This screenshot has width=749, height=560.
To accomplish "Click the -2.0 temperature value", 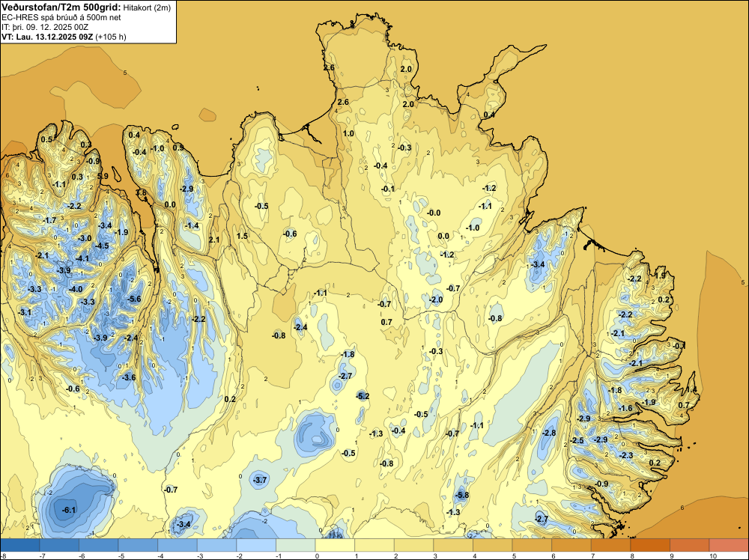I will pyautogui.click(x=436, y=299).
